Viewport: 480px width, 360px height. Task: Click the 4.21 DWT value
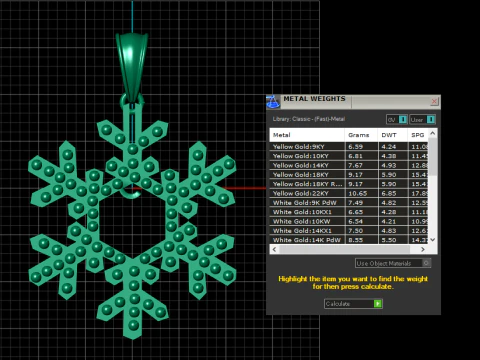coord(389,221)
